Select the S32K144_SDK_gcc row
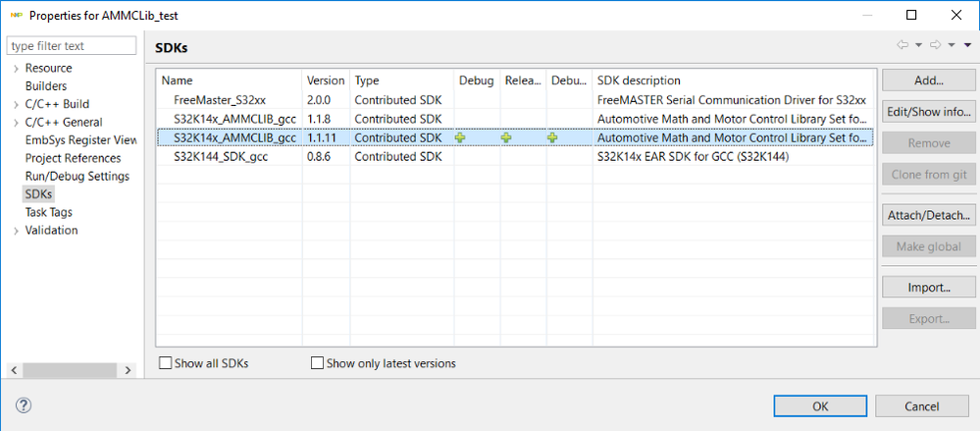This screenshot has height=431, width=980. [x=234, y=157]
